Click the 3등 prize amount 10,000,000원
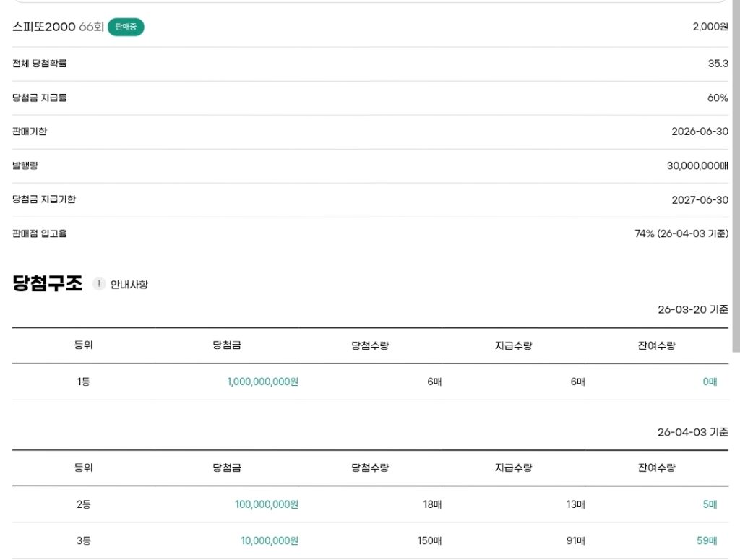The width and height of the screenshot is (740, 560). pos(269,540)
